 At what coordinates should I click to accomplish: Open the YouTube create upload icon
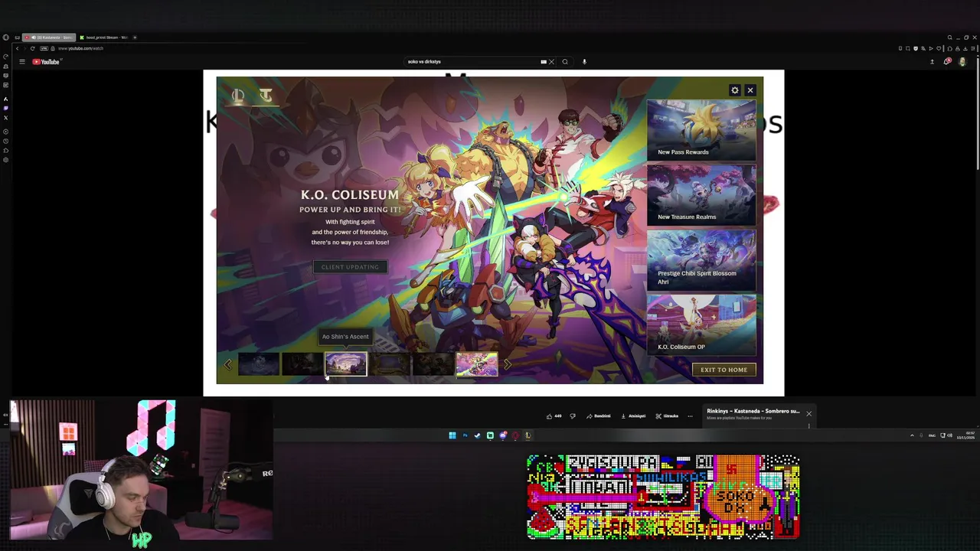(932, 62)
